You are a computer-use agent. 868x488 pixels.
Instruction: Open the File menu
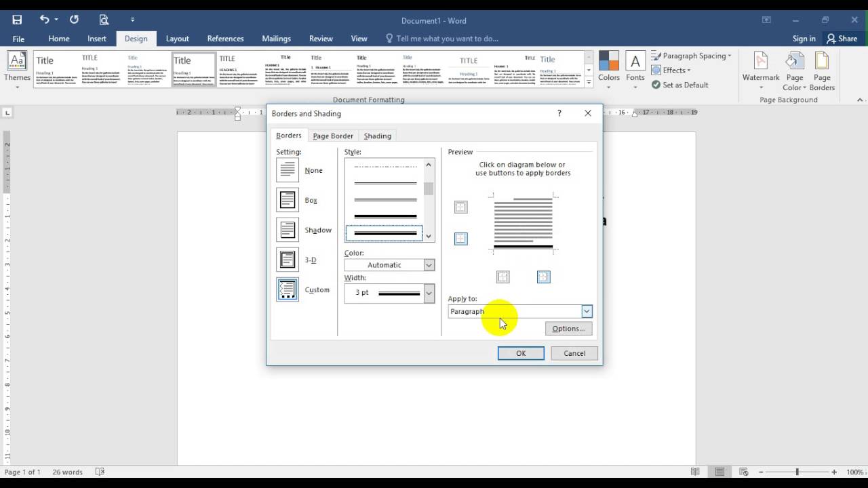point(18,39)
